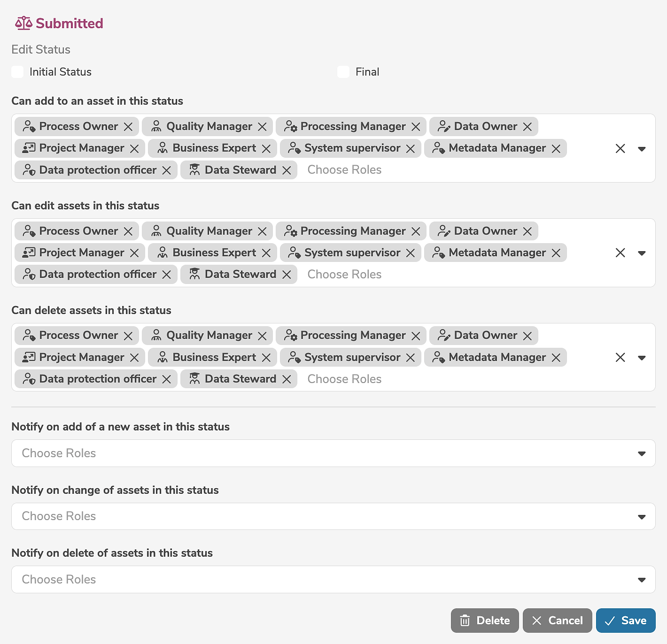Screen dimensions: 667x644
Task: Open 'Notify on change' roles dropdown
Action: (x=642, y=517)
